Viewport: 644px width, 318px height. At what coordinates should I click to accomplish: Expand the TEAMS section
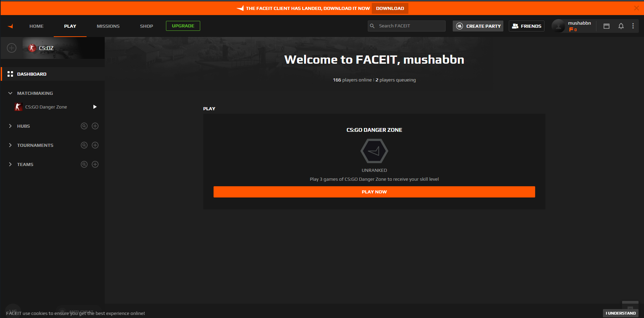pos(10,164)
